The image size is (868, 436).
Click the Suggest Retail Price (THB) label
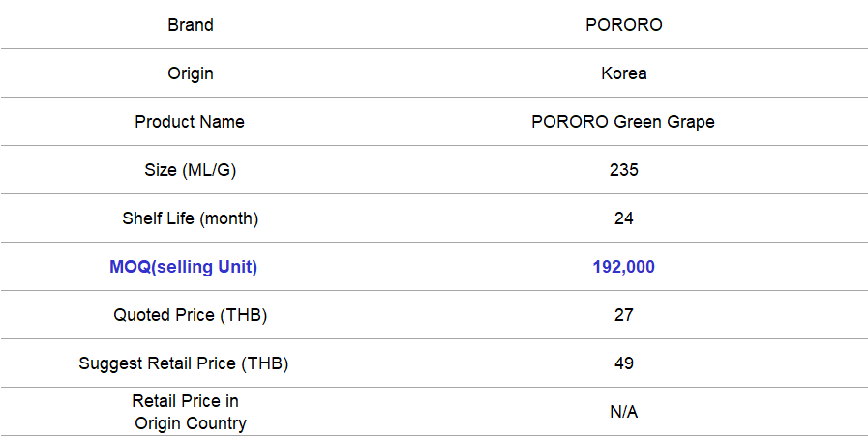184,363
